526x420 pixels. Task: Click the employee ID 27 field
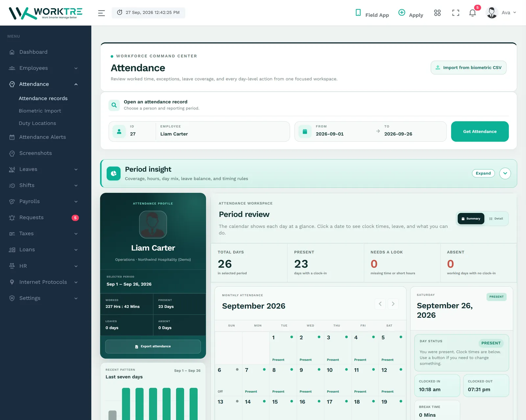133,131
